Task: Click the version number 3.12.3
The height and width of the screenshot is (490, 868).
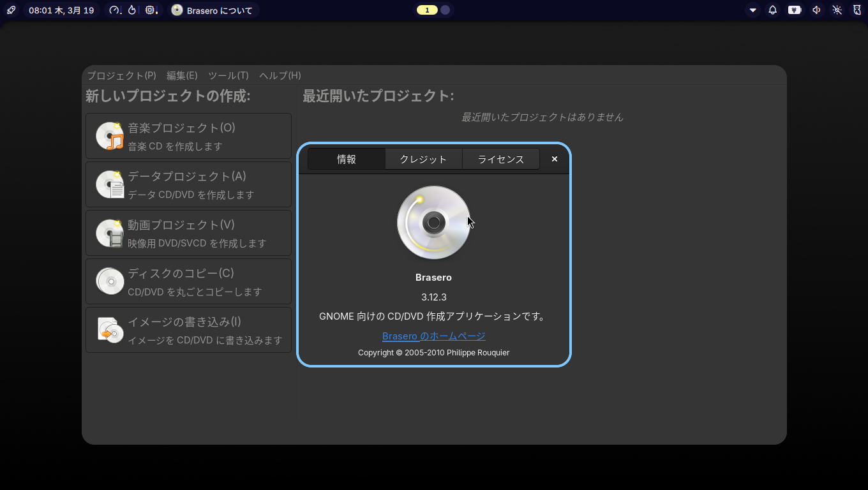Action: pyautogui.click(x=434, y=297)
